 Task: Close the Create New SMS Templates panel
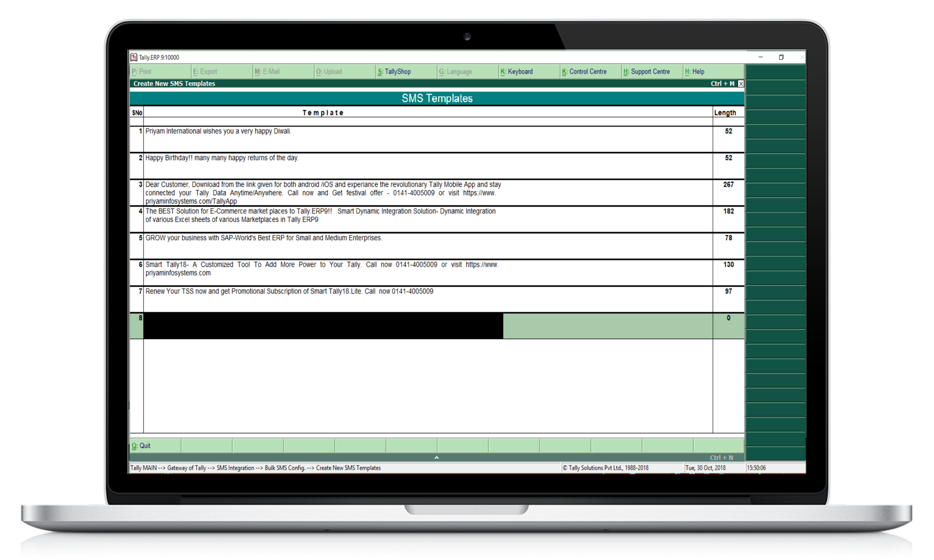(741, 84)
